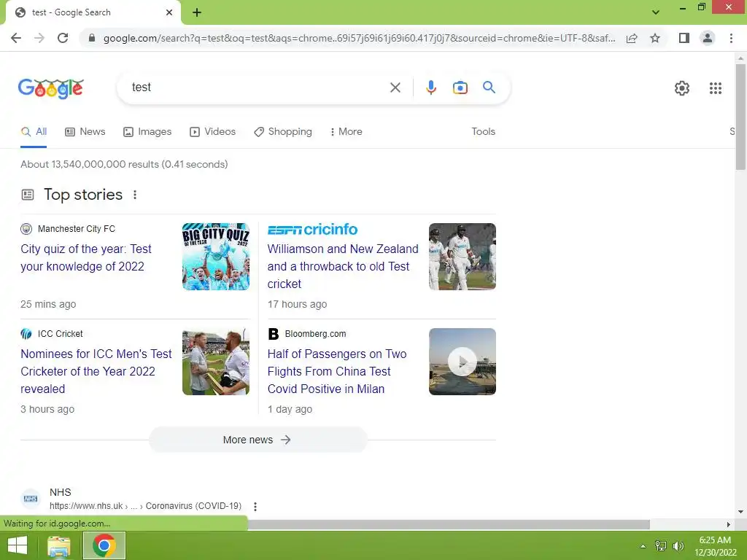This screenshot has width=747, height=560.
Task: Switch to the News tab
Action: (85, 131)
